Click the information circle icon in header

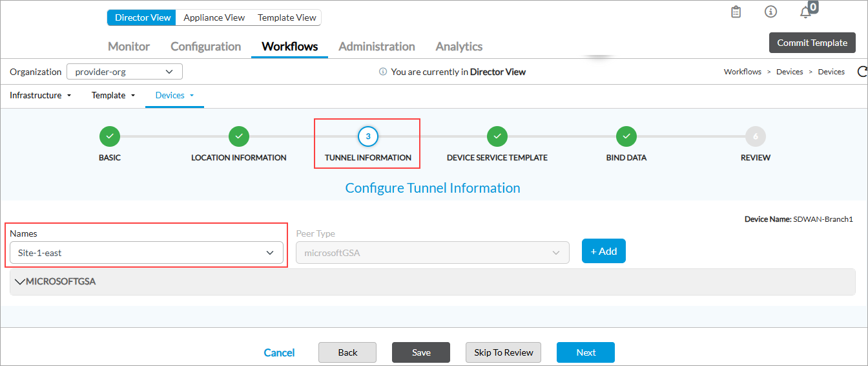[770, 12]
